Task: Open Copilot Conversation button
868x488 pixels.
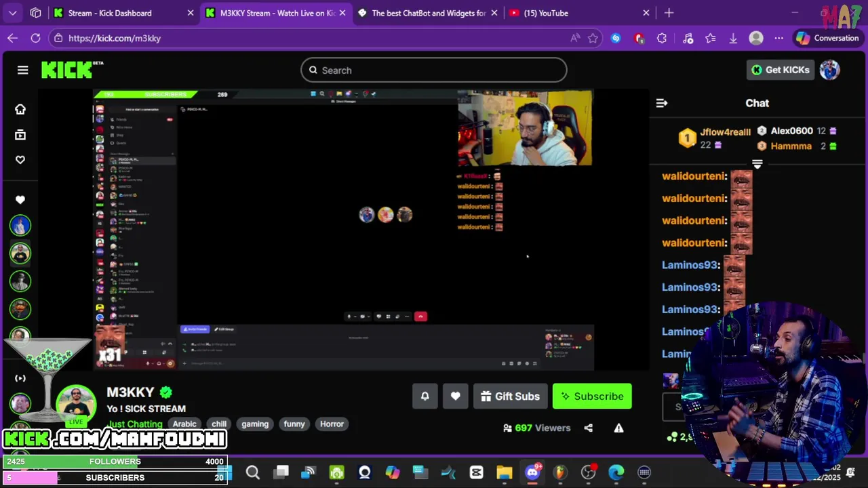Action: point(827,38)
